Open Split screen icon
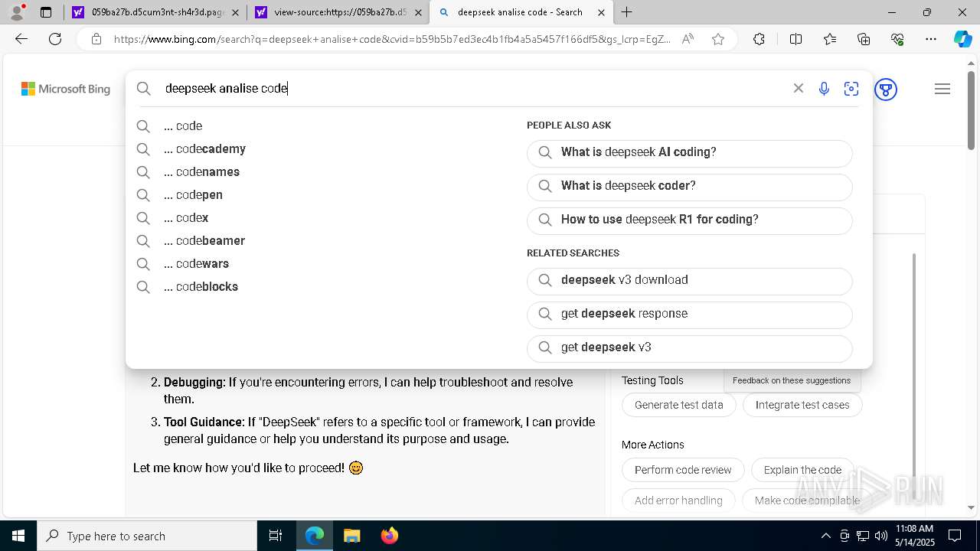This screenshot has width=980, height=551. [795, 39]
